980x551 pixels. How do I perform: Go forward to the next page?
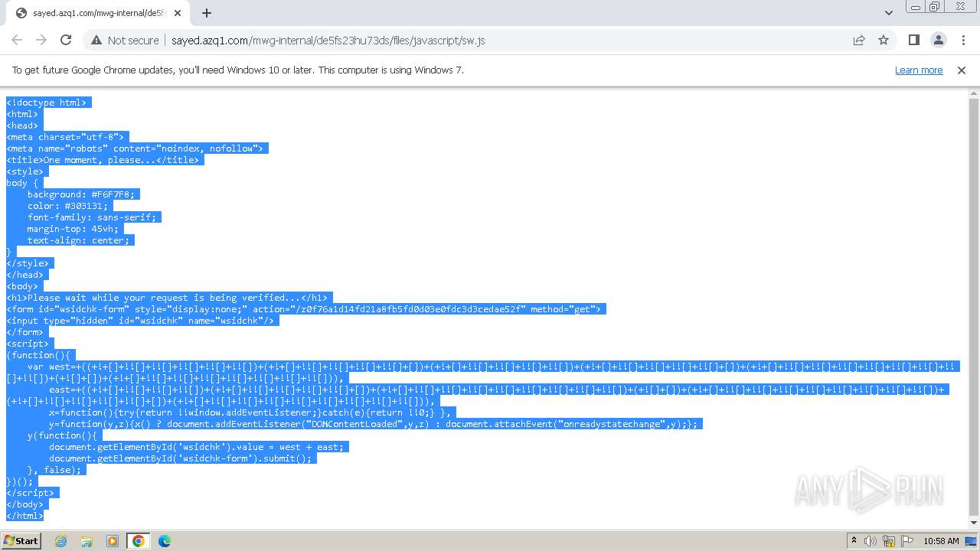pos(41,40)
